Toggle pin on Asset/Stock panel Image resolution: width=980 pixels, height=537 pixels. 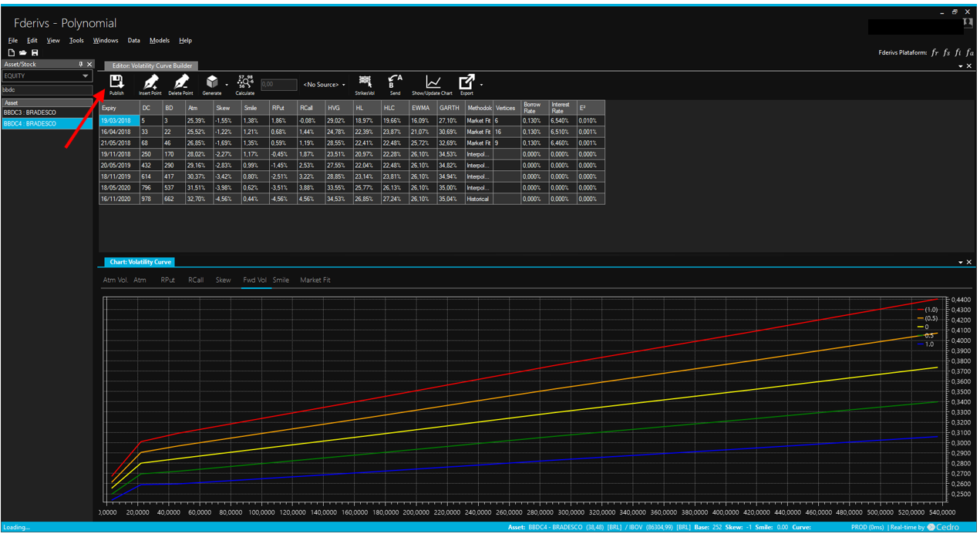81,64
